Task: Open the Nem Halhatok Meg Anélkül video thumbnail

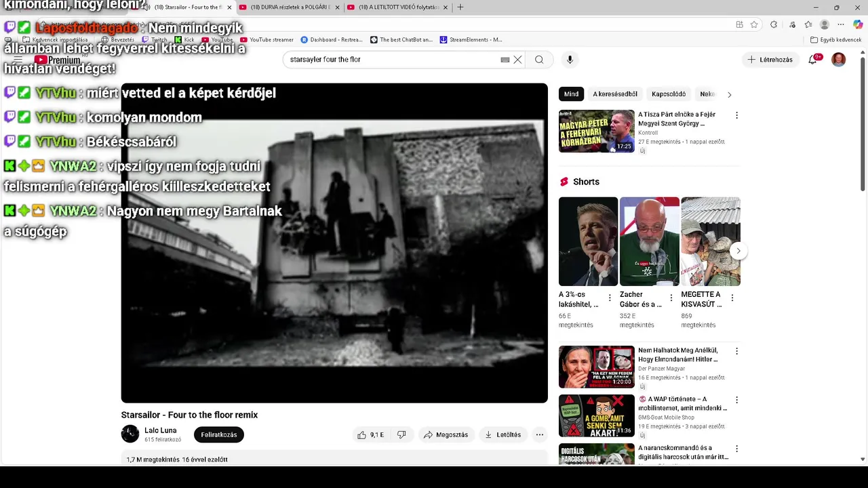Action: pyautogui.click(x=597, y=367)
